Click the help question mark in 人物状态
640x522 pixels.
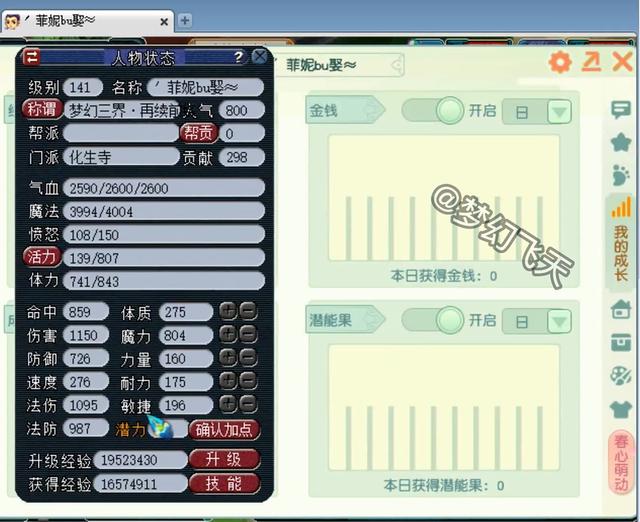point(238,58)
